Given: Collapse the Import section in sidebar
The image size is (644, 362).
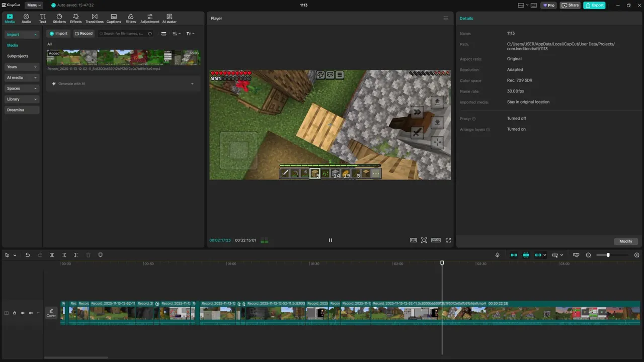Looking at the screenshot, I should [x=22, y=35].
